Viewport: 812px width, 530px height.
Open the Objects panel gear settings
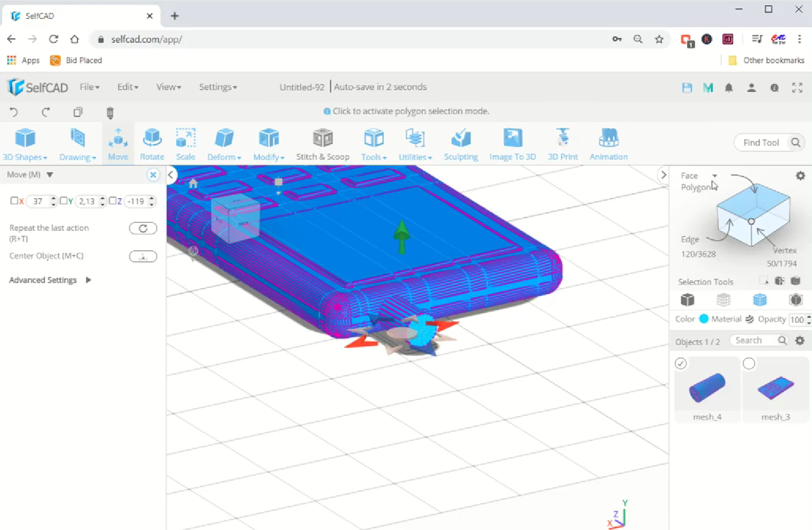(800, 340)
